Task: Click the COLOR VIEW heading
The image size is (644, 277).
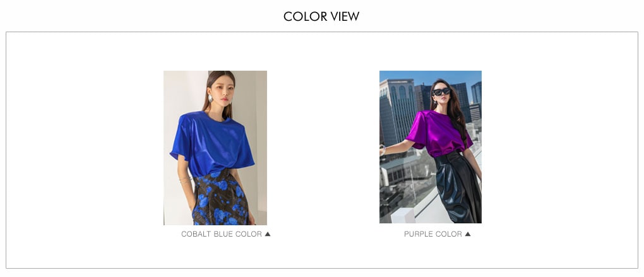Action: click(x=321, y=16)
